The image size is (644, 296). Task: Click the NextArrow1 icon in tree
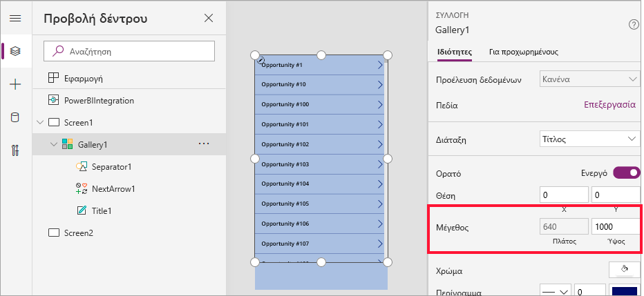pos(82,188)
